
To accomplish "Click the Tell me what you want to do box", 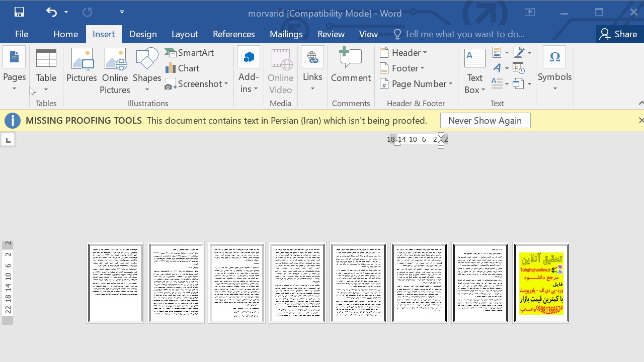I will click(459, 34).
